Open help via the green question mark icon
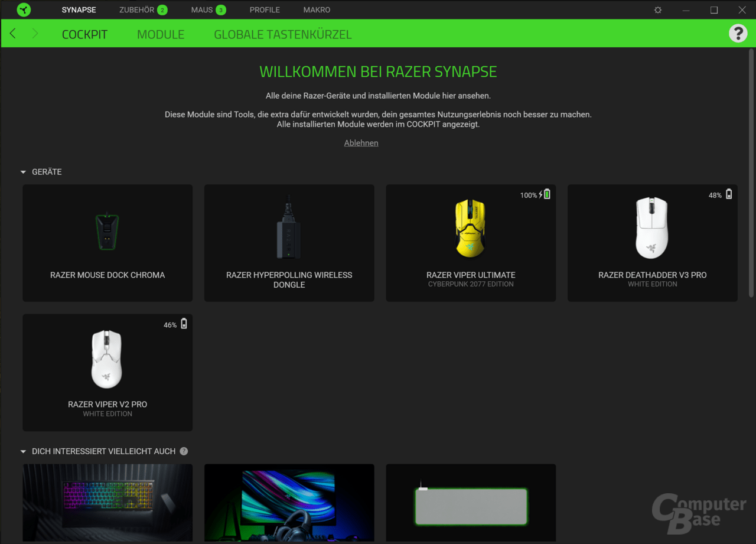The width and height of the screenshot is (756, 544). 738,33
